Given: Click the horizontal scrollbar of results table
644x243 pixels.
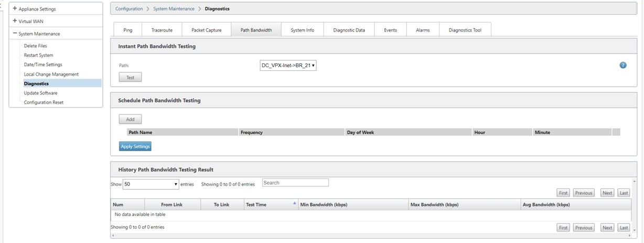Looking at the screenshot, I should [x=371, y=236].
